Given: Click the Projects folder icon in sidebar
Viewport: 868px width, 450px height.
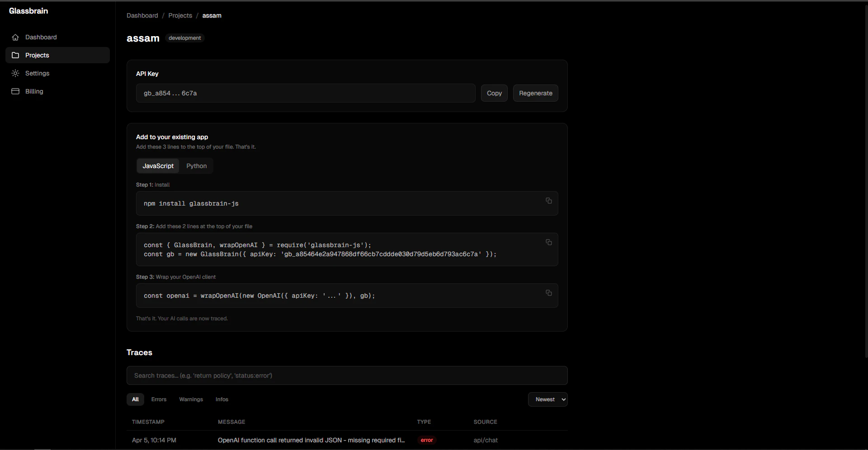Looking at the screenshot, I should point(15,55).
